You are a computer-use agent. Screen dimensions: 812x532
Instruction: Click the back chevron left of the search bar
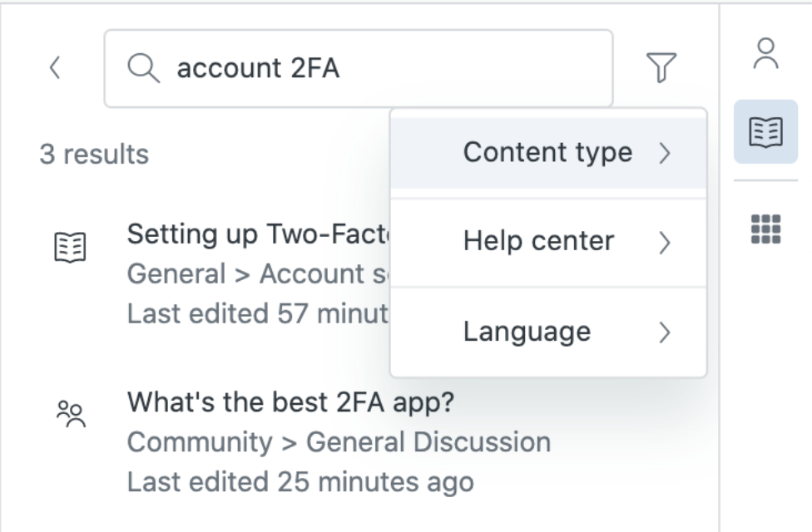pos(55,68)
